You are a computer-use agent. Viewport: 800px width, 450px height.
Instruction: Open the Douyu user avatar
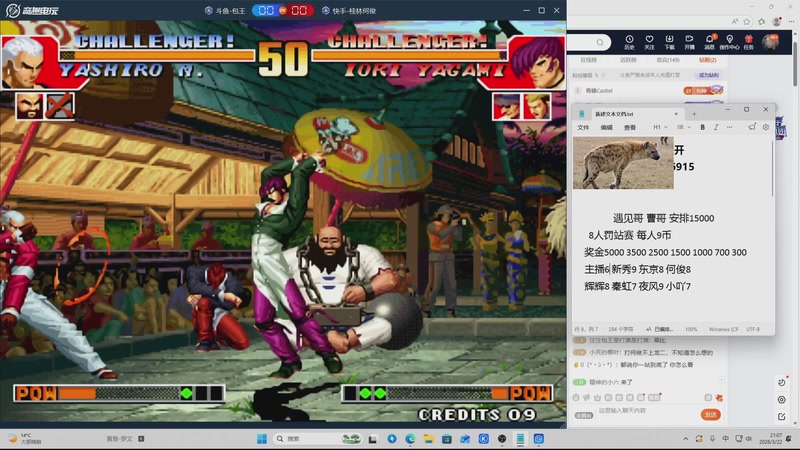pyautogui.click(x=770, y=42)
